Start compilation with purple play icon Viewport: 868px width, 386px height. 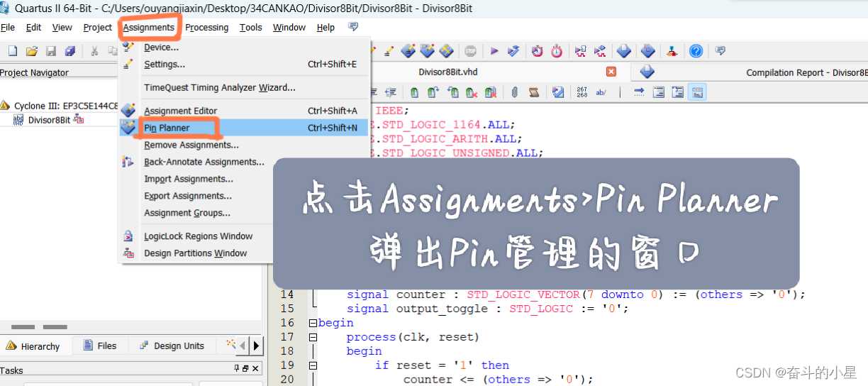494,51
